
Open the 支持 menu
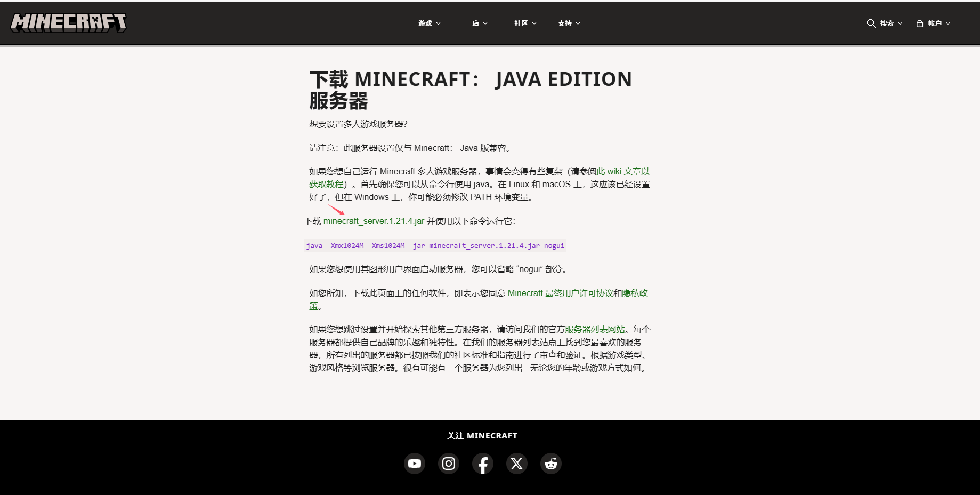(569, 23)
